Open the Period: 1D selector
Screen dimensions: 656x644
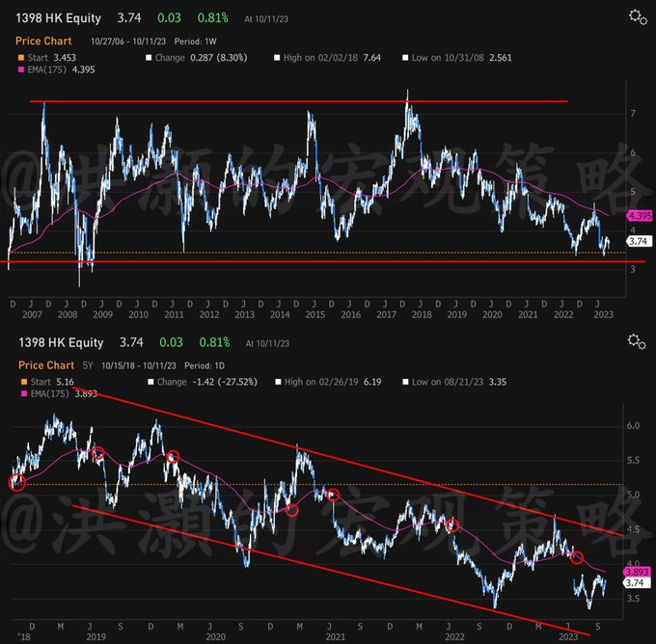[x=205, y=365]
